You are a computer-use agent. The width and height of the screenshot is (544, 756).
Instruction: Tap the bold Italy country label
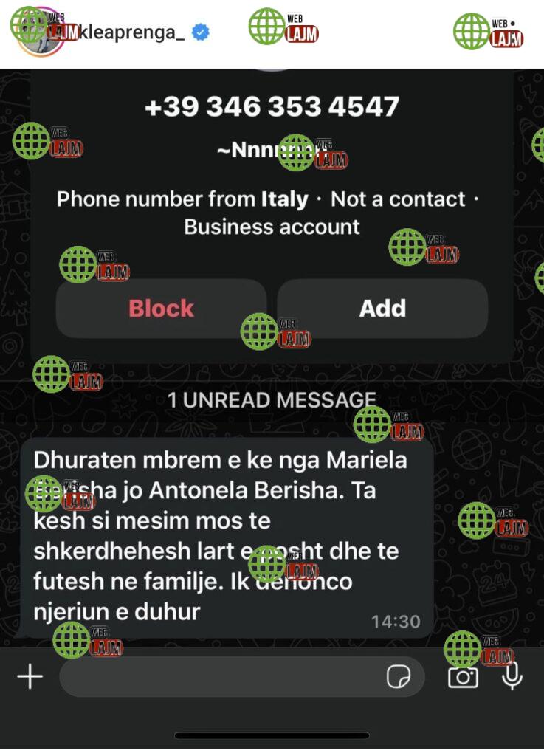[284, 199]
